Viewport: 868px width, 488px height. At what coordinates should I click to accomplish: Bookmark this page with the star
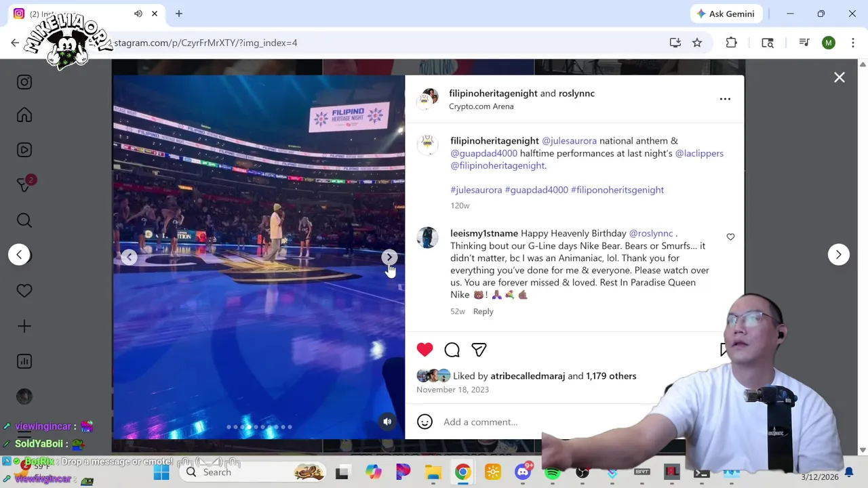pos(697,43)
